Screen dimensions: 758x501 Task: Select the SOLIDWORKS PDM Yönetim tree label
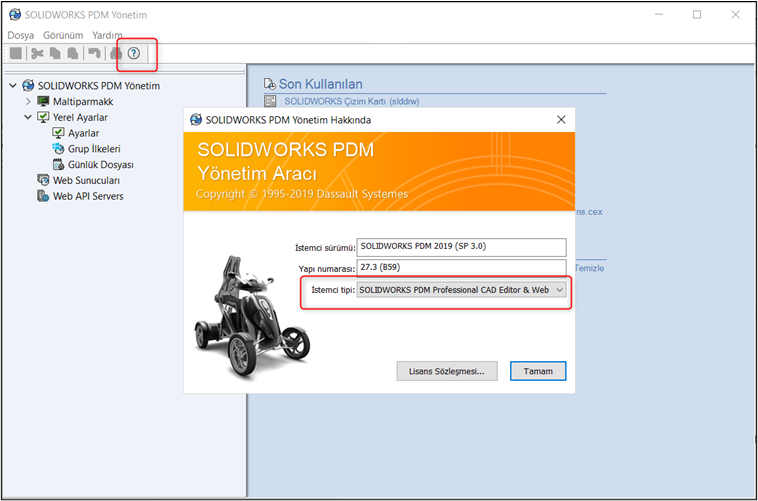tap(99, 86)
